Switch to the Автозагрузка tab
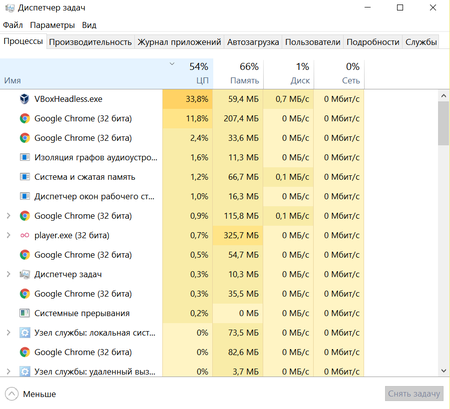The height and width of the screenshot is (409, 450). tap(253, 42)
